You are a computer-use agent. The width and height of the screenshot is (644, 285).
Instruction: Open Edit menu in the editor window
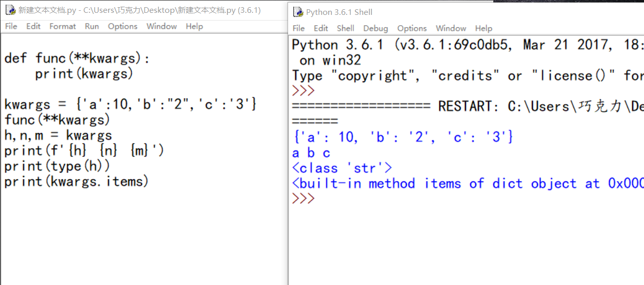click(x=33, y=26)
